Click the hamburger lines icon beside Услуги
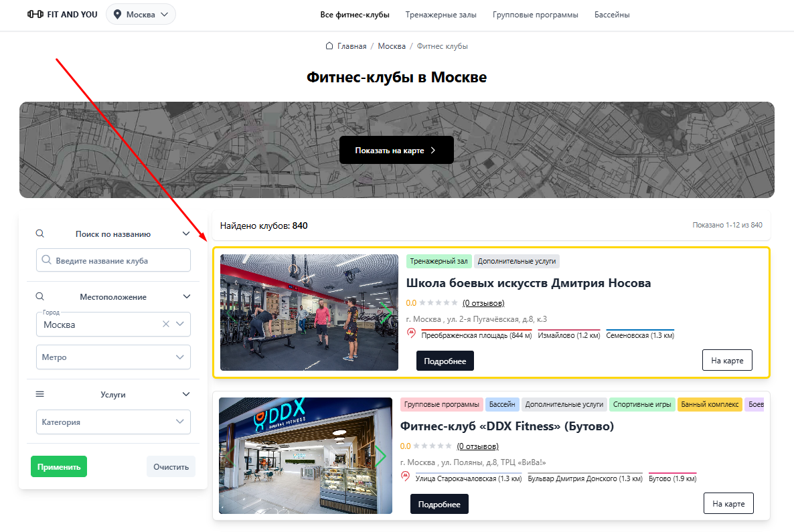Viewport: 794px width, 532px height. [x=40, y=393]
